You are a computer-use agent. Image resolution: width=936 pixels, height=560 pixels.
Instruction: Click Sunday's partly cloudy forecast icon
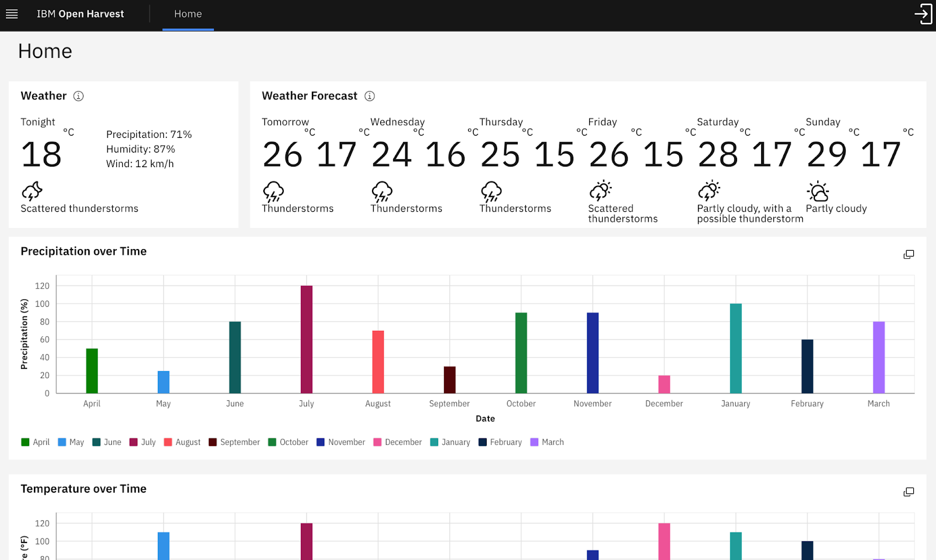coord(818,191)
